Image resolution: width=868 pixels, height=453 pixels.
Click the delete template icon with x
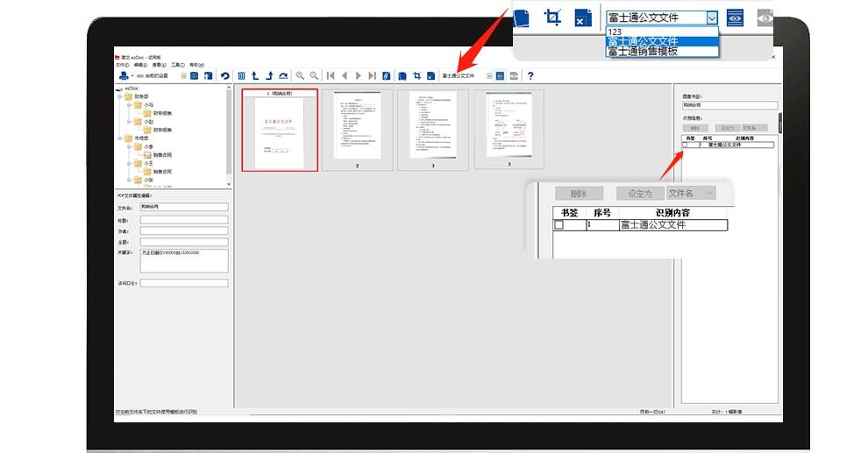430,75
